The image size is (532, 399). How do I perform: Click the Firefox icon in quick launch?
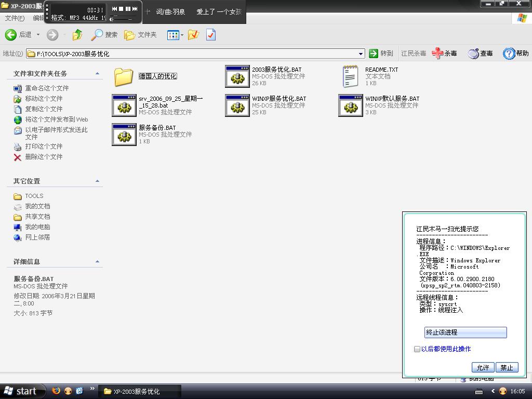[56, 391]
